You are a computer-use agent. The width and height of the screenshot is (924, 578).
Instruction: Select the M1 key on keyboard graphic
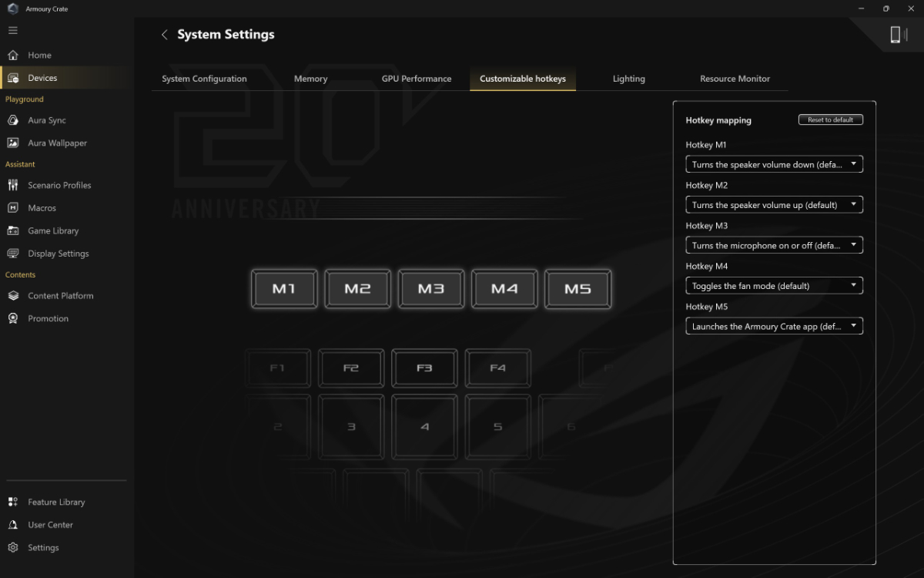point(284,289)
